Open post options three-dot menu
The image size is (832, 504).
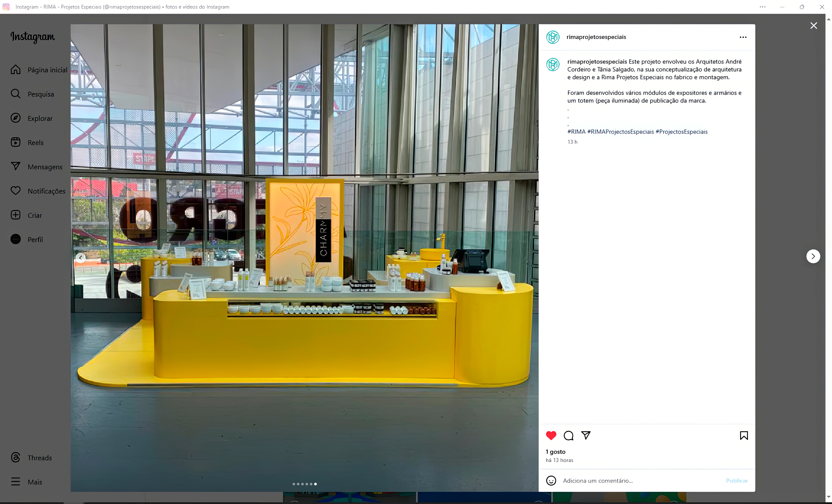(x=743, y=37)
